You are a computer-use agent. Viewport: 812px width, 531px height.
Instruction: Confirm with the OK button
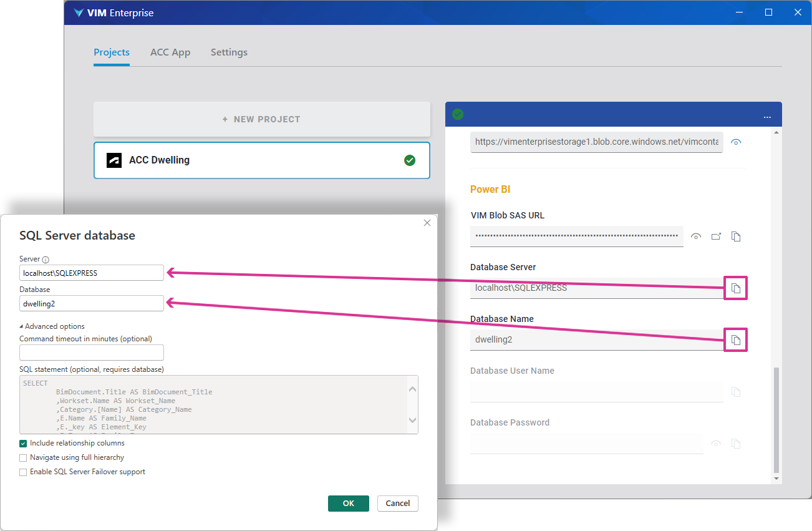pyautogui.click(x=349, y=504)
